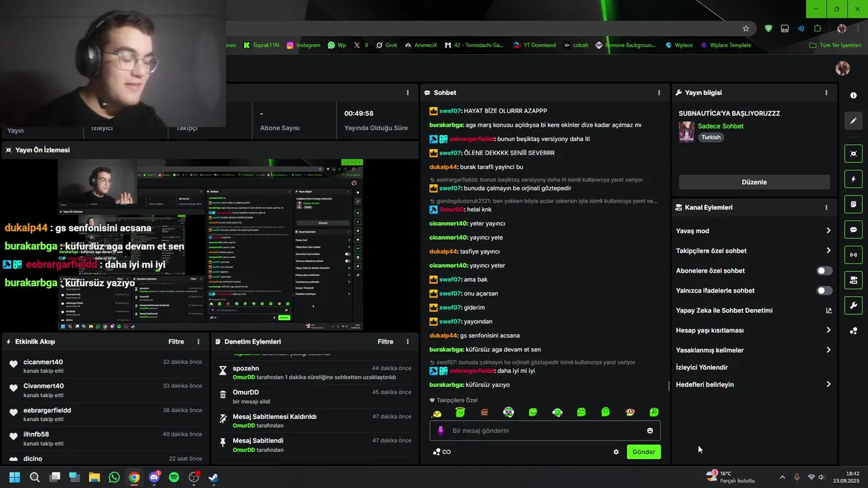
Task: Open WhatsApp from the taskbar
Action: click(114, 477)
